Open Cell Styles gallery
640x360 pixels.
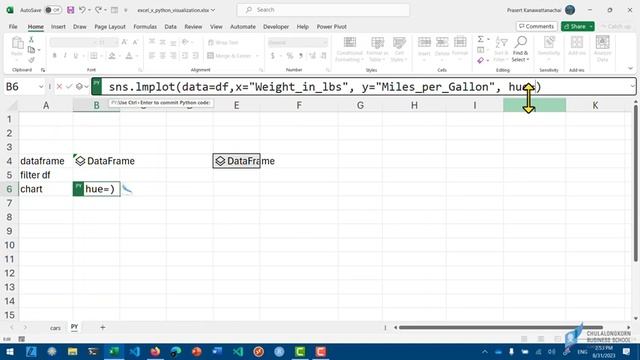coord(399,49)
